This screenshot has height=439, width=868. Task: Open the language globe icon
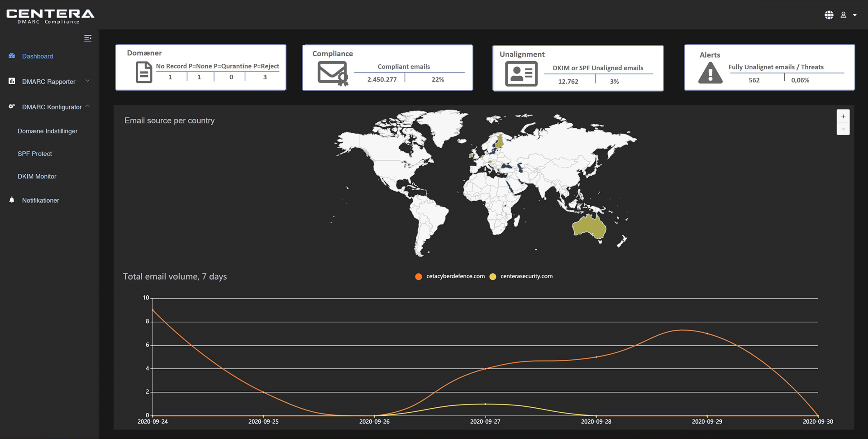pos(829,15)
